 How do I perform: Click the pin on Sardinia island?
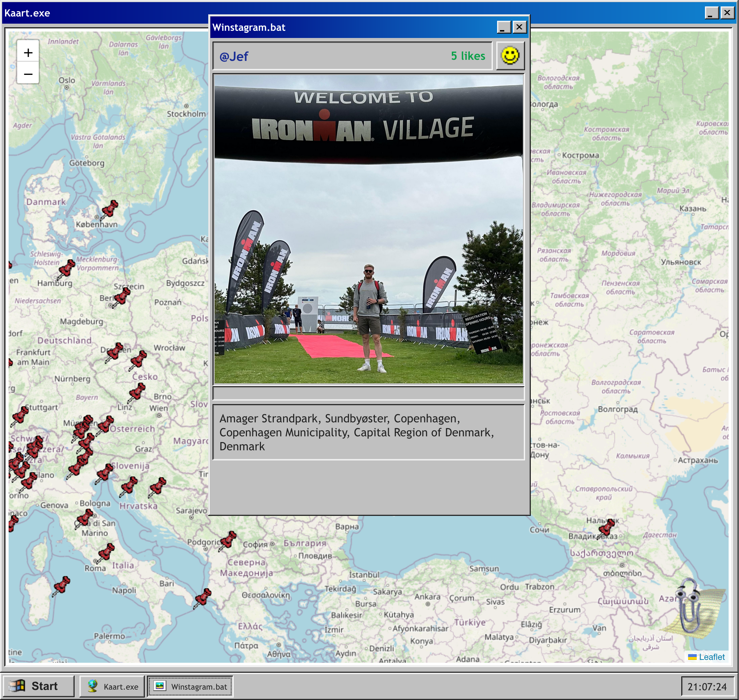(61, 586)
